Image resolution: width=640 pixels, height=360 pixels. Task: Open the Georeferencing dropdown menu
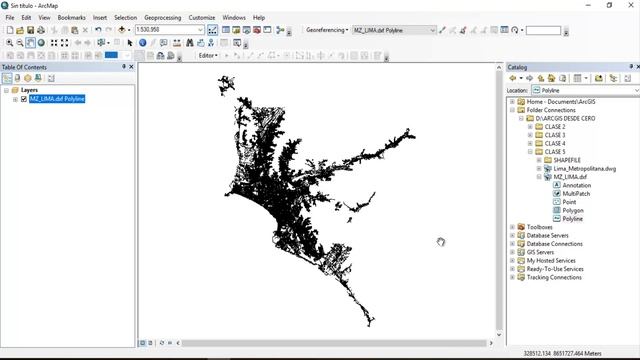tap(327, 30)
